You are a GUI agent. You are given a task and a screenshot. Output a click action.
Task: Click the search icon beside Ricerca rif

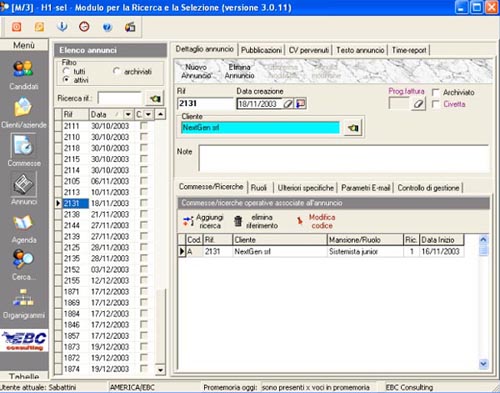(x=155, y=99)
